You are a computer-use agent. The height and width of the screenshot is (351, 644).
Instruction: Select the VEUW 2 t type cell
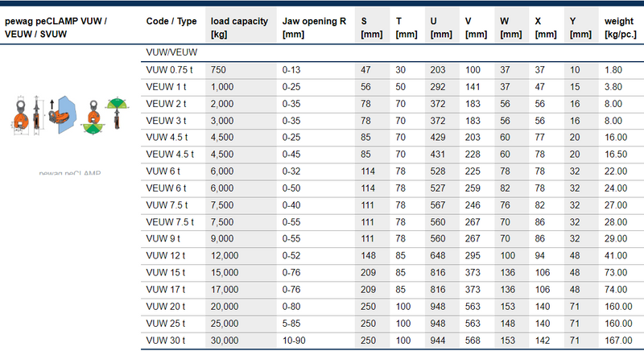pyautogui.click(x=167, y=104)
